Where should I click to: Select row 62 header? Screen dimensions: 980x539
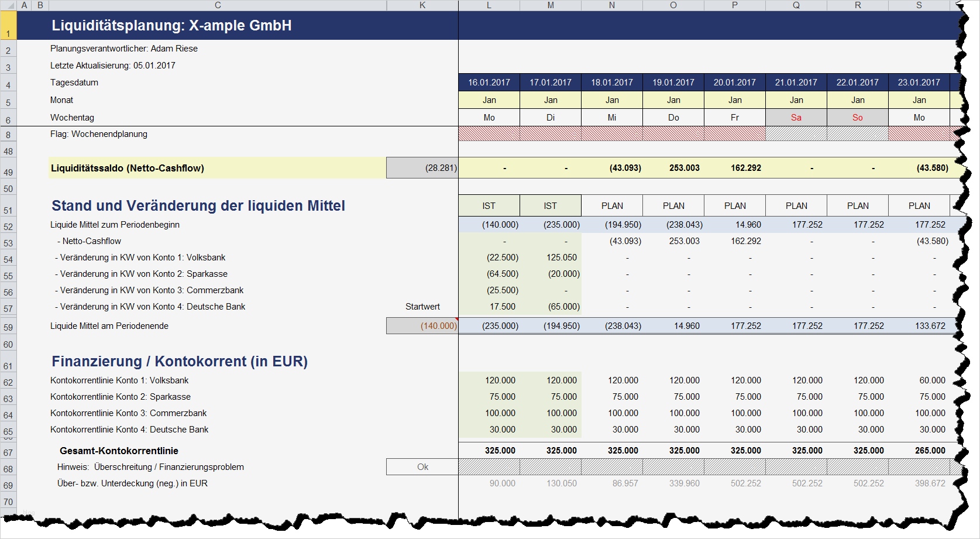[8, 382]
